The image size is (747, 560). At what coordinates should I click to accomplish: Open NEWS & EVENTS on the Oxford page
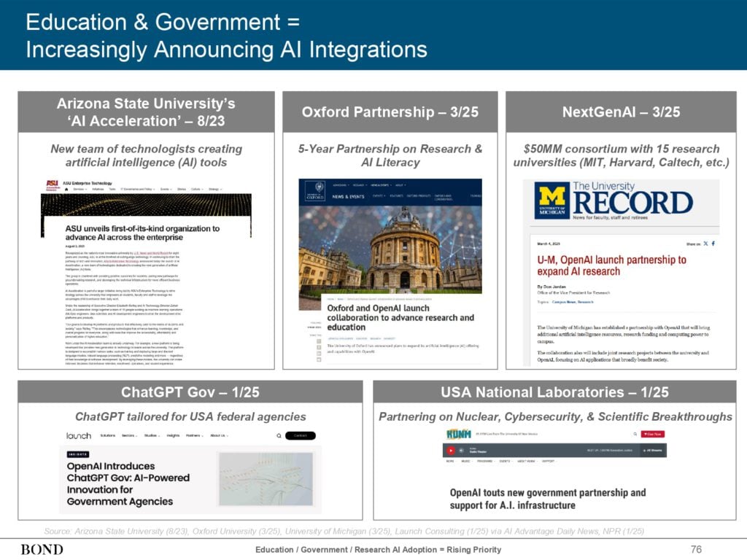348,197
